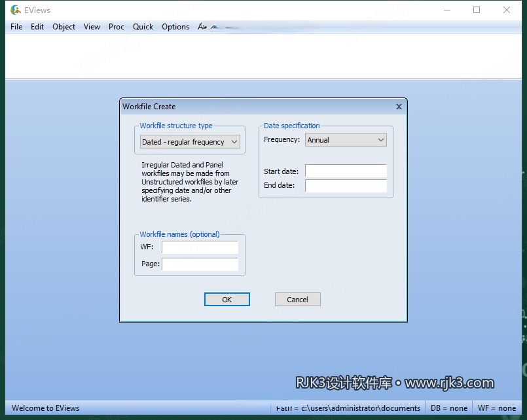The height and width of the screenshot is (420, 527).
Task: Focus the Start date input field
Action: coord(346,171)
